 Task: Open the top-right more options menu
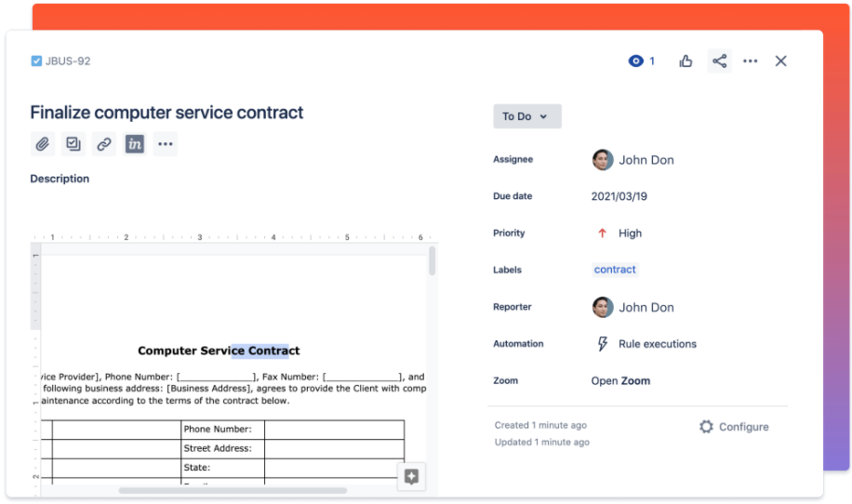pyautogui.click(x=751, y=61)
